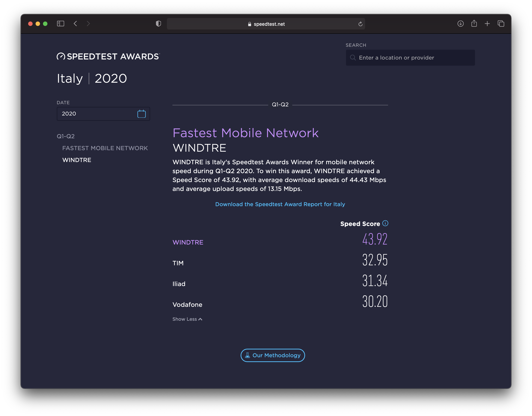Click the magnifier search icon

click(x=353, y=58)
